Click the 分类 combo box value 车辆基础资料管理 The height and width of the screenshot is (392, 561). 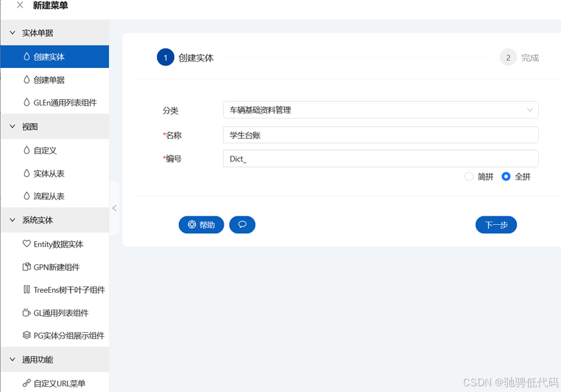point(260,110)
